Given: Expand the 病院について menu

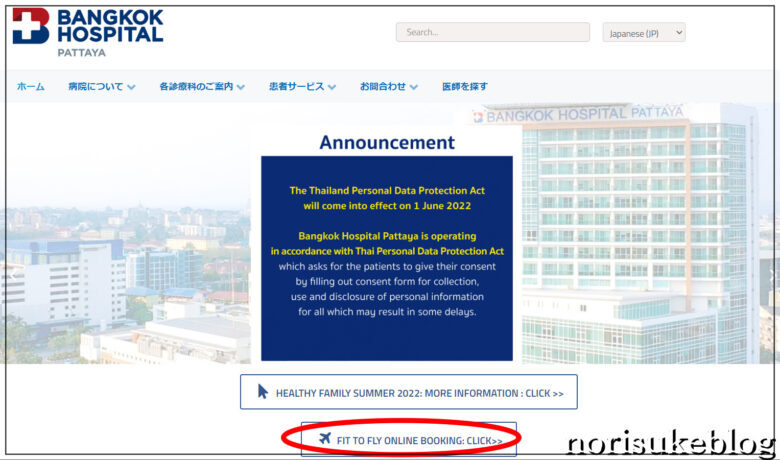Looking at the screenshot, I should (x=101, y=87).
